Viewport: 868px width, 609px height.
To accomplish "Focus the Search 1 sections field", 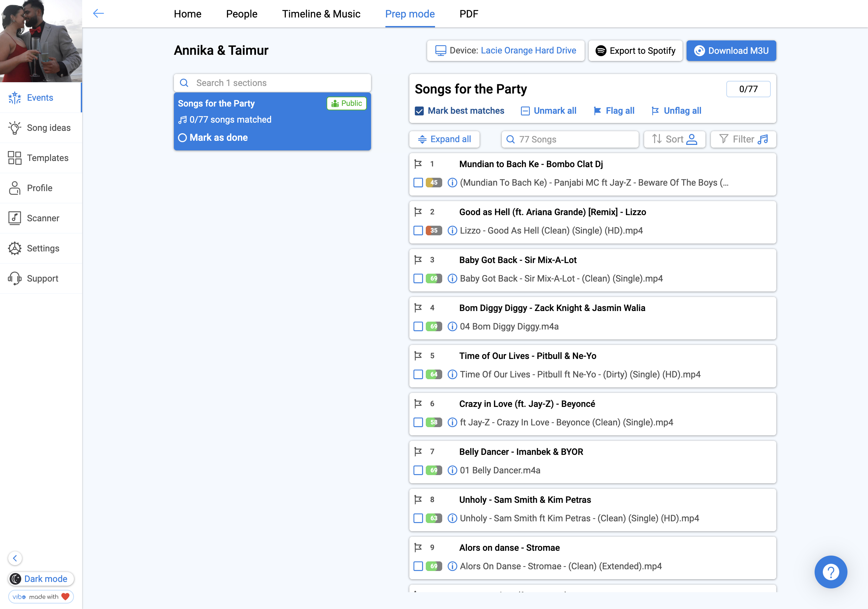I will 272,83.
